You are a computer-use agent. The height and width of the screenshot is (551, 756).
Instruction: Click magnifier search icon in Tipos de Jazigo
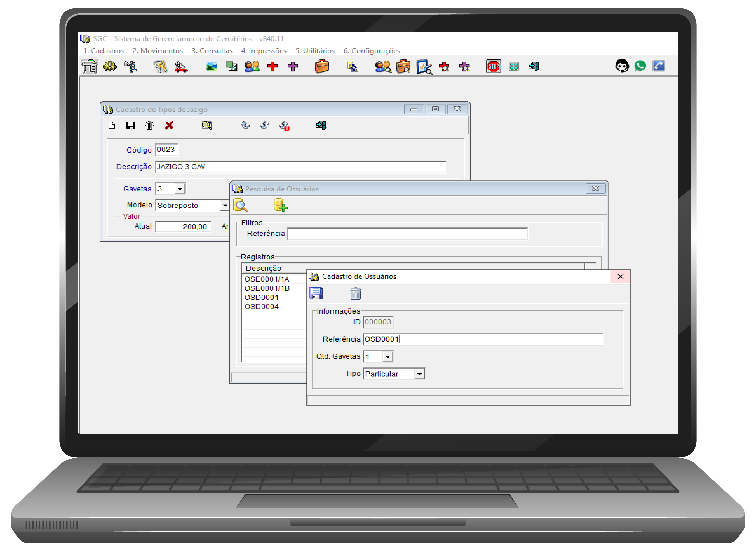point(207,125)
